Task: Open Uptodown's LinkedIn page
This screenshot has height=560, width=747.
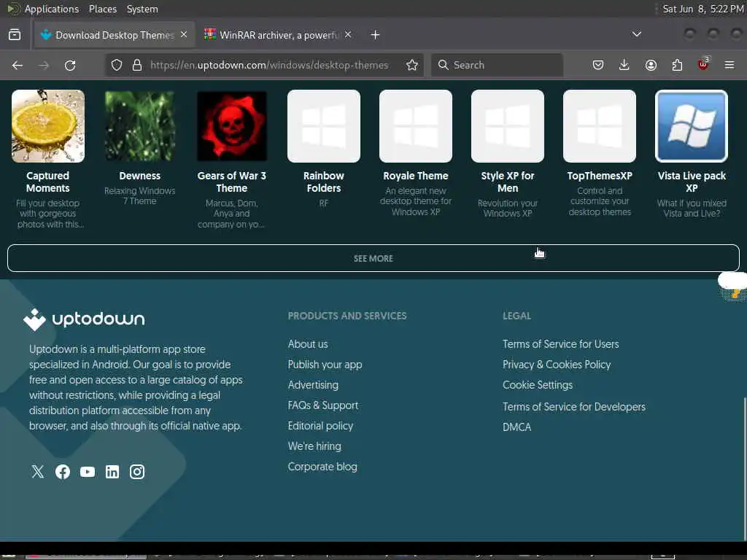Action: (x=112, y=472)
